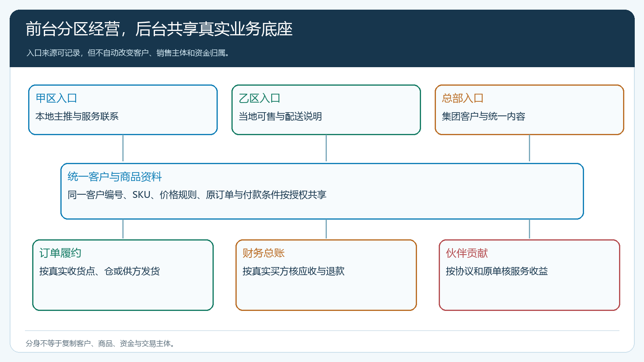Click the 财务总账 heading
644x362 pixels.
pos(264,253)
